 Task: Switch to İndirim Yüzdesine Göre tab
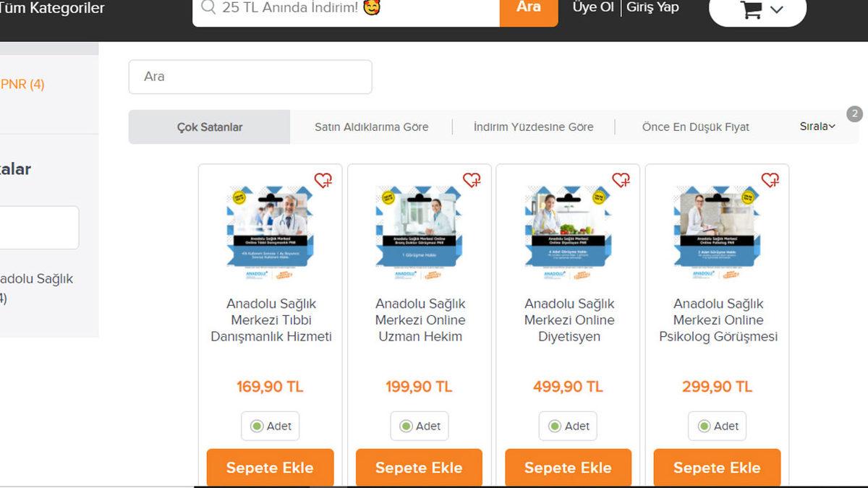tap(534, 127)
